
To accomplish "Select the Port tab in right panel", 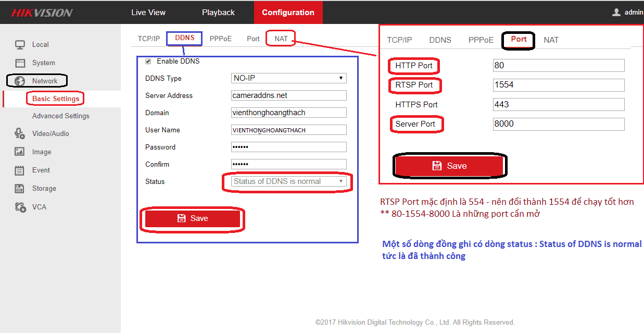I will (519, 39).
